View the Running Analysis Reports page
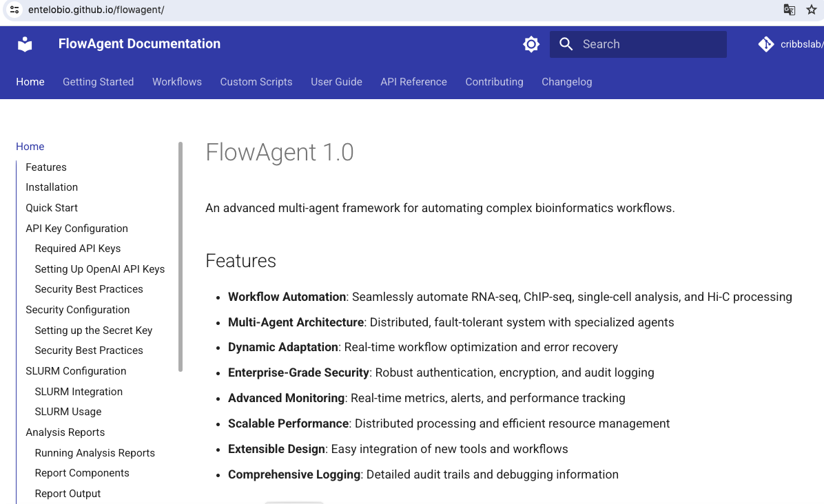Image resolution: width=824 pixels, height=504 pixels. point(95,452)
